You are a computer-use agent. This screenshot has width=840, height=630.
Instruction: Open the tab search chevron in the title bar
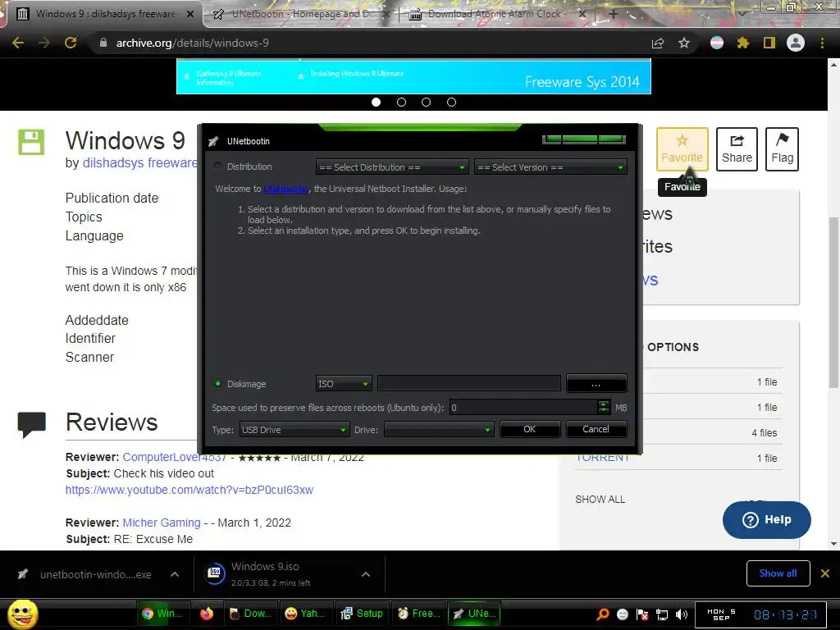click(x=742, y=14)
